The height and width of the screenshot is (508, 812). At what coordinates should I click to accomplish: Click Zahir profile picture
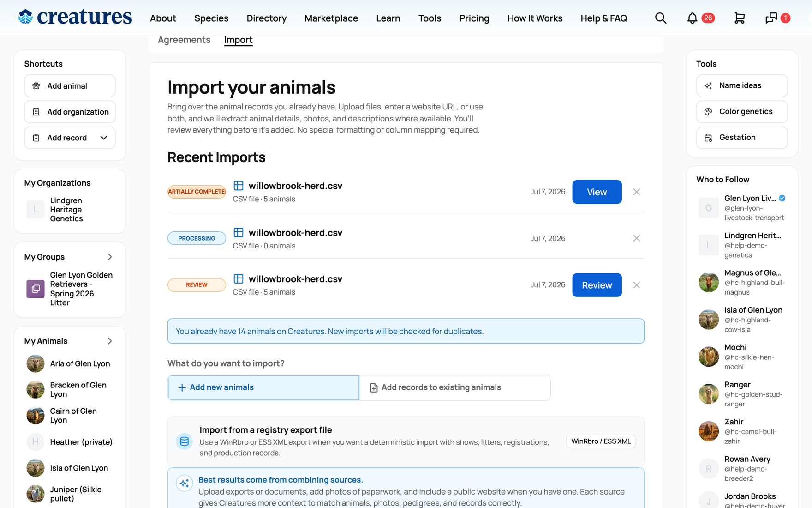pos(709,431)
